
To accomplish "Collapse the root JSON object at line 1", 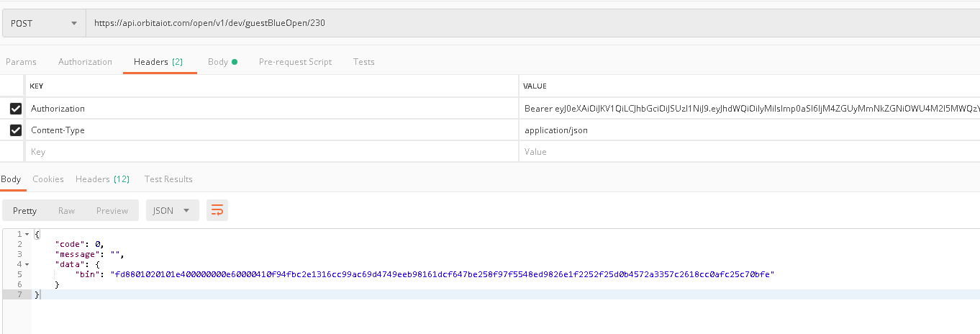I will coord(27,234).
